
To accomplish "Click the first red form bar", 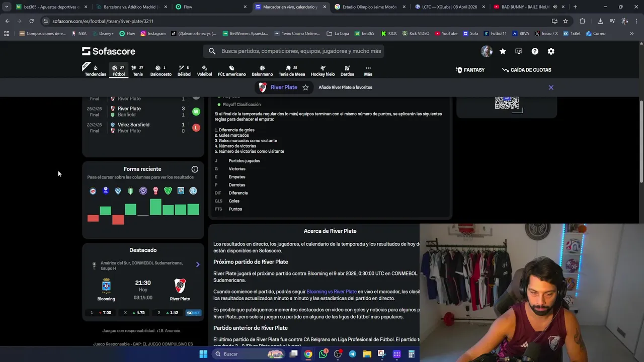I will pos(93,218).
